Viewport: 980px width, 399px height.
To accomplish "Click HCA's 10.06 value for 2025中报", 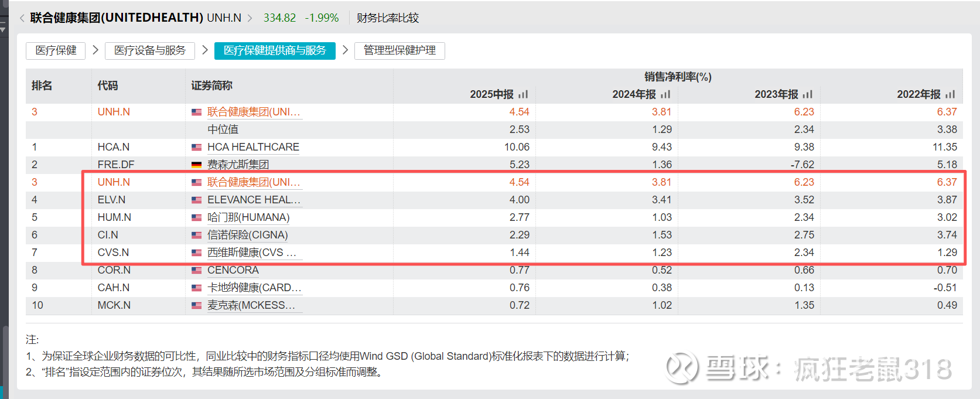I will point(517,147).
